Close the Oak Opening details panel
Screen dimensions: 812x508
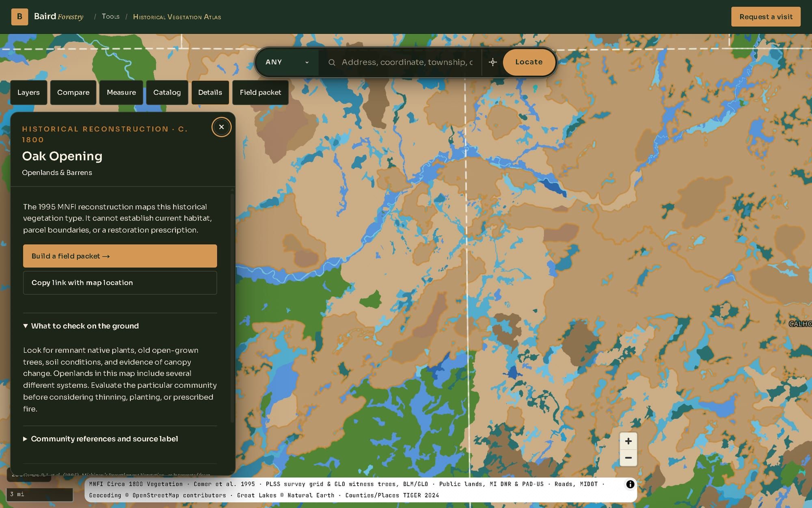click(221, 127)
